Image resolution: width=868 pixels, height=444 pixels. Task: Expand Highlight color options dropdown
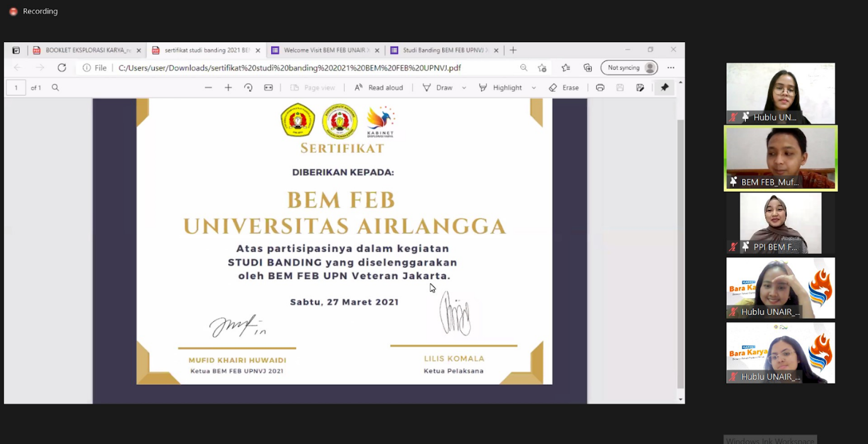534,87
